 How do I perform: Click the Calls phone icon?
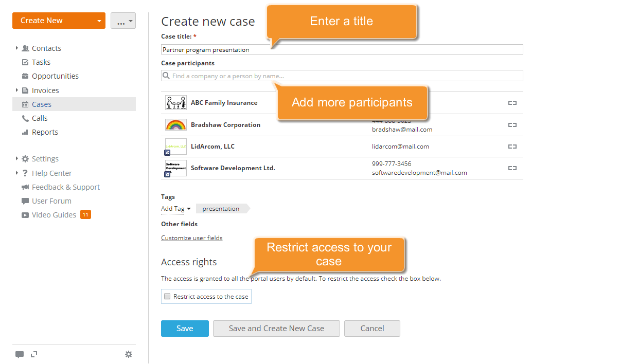[x=24, y=118]
